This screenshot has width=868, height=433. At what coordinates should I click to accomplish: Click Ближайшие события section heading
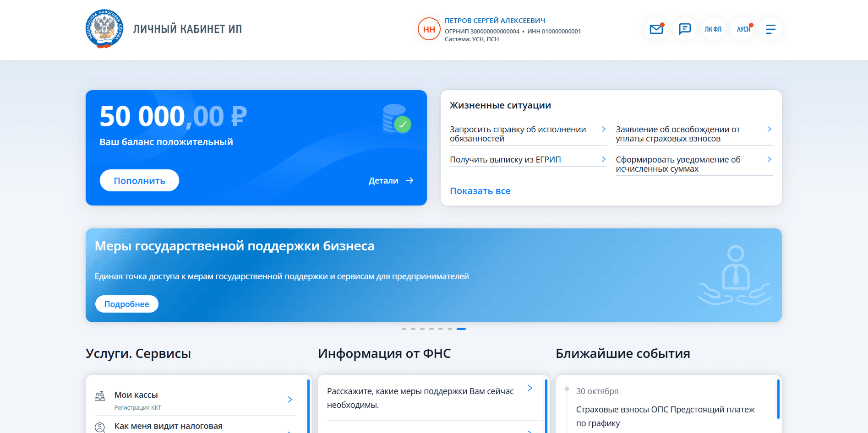pos(623,353)
